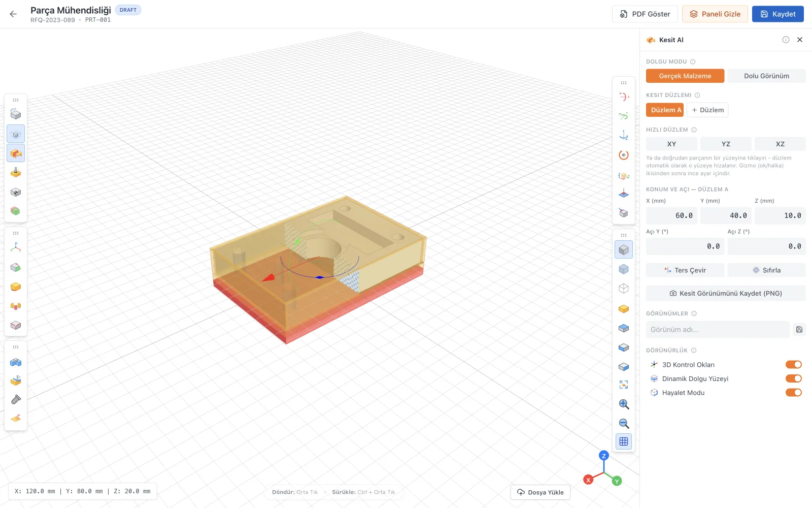Viewport: 812px width, 508px height.
Task: Choose the XZ quick plane
Action: coord(780,144)
